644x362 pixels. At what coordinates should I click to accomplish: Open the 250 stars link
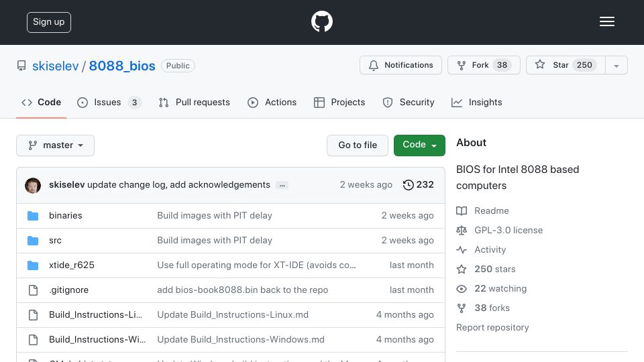tap(495, 269)
